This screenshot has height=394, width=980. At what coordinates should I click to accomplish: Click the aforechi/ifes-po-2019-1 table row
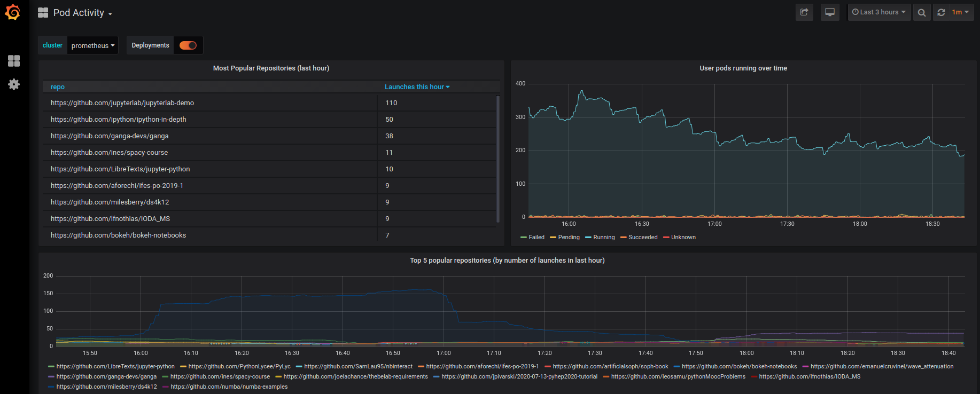[269, 186]
